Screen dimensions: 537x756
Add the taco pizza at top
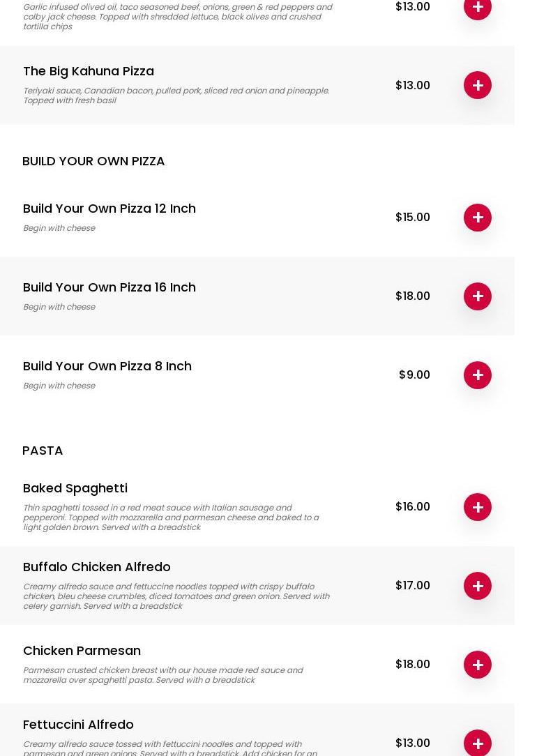477,8
